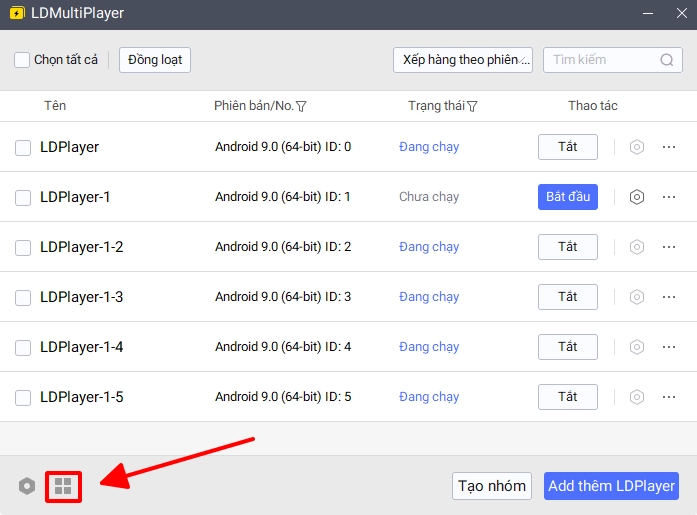Viewport: 697px width, 515px height.
Task: Click the grid view icon at bottom left
Action: [x=63, y=486]
